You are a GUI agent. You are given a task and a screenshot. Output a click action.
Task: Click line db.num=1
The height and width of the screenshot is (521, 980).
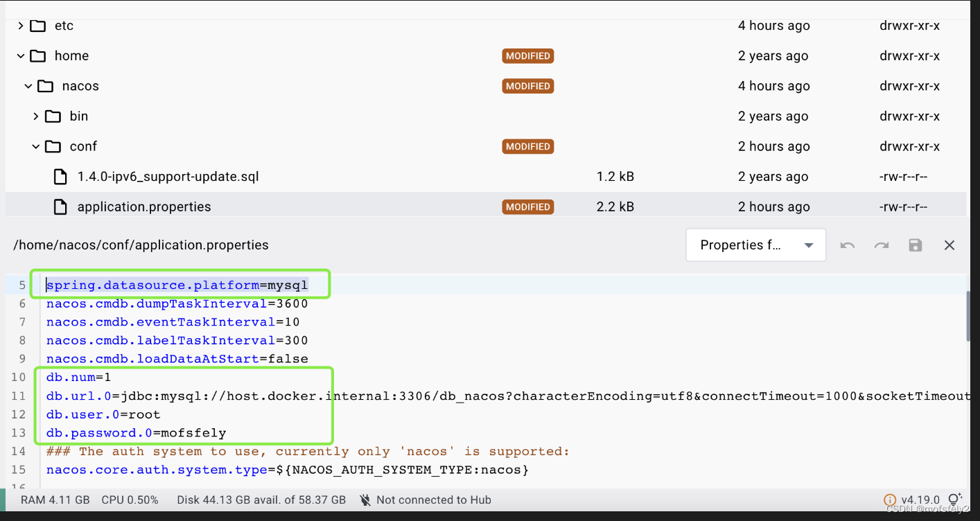coord(78,378)
